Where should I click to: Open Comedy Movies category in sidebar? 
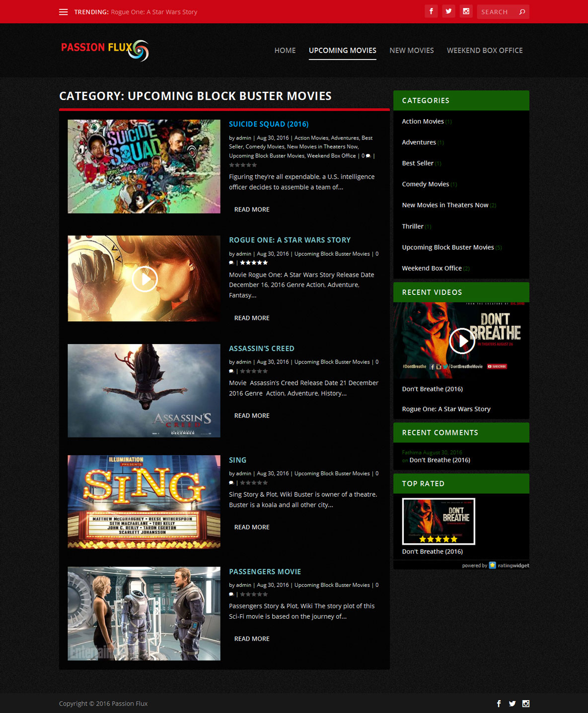pyautogui.click(x=425, y=184)
